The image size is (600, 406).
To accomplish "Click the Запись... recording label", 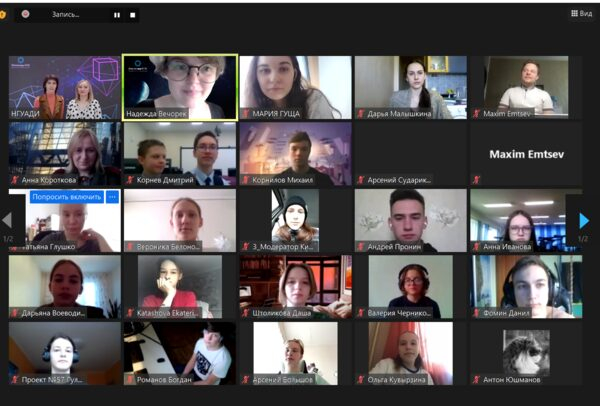I will tap(66, 15).
